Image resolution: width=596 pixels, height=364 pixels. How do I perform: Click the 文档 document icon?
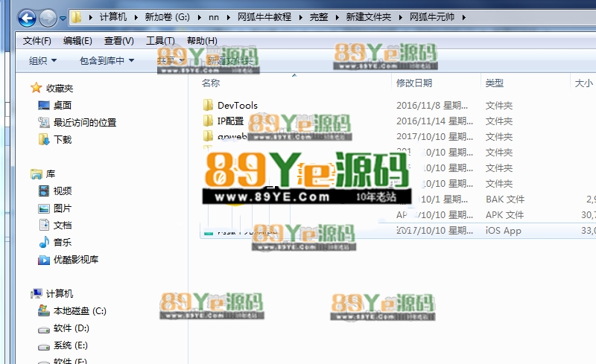(44, 225)
